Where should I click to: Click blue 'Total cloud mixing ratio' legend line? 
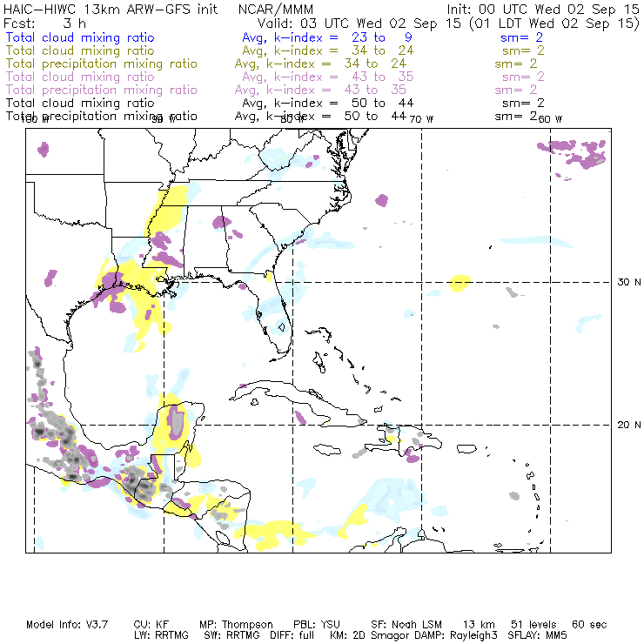click(x=80, y=37)
